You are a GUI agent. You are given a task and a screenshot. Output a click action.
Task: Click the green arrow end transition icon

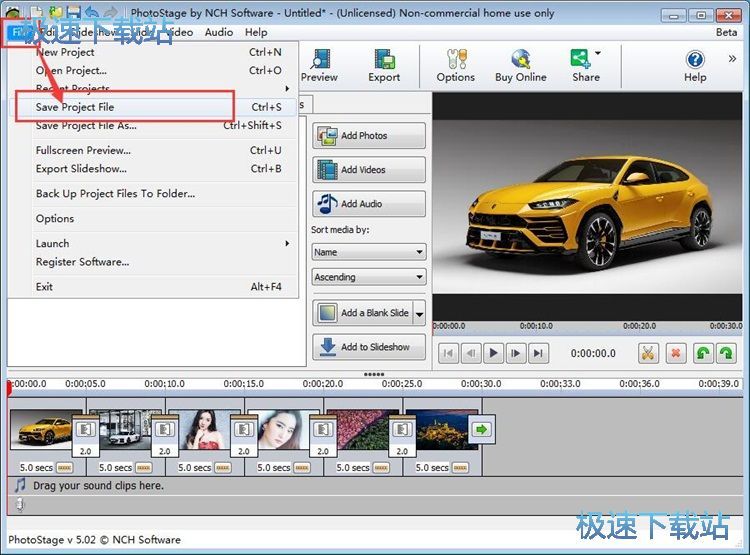[x=483, y=430]
